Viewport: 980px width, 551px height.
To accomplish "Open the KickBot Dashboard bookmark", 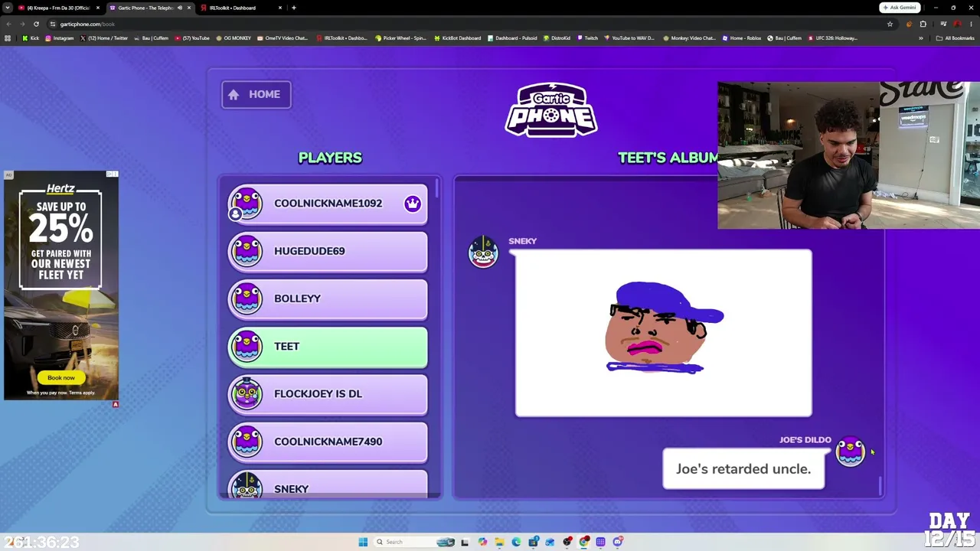I will (x=457, y=38).
